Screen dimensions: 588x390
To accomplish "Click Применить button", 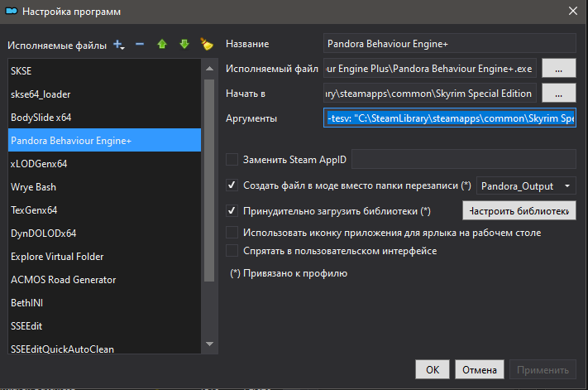I will click(x=543, y=370).
